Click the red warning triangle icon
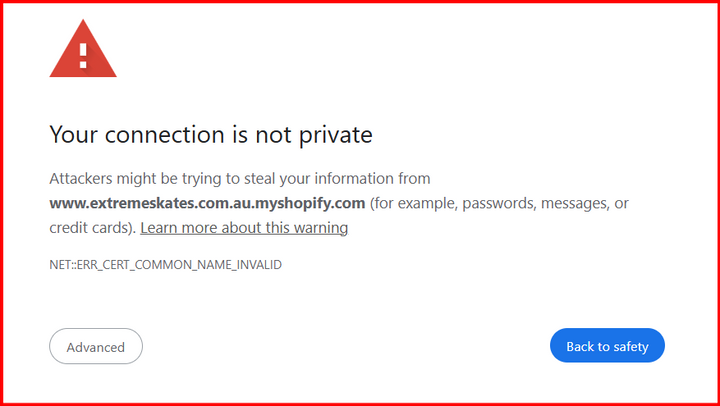The image size is (720, 406). click(83, 50)
